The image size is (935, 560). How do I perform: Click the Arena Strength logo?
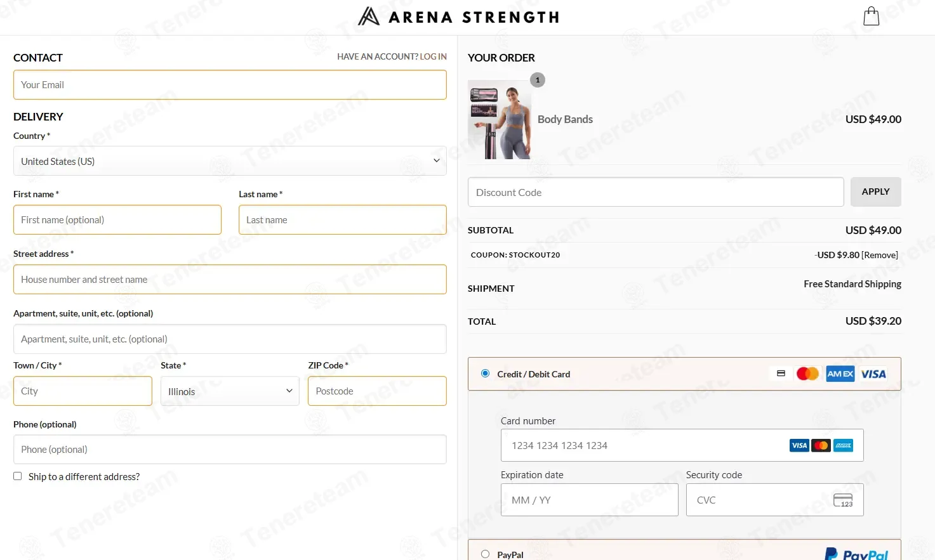tap(458, 16)
